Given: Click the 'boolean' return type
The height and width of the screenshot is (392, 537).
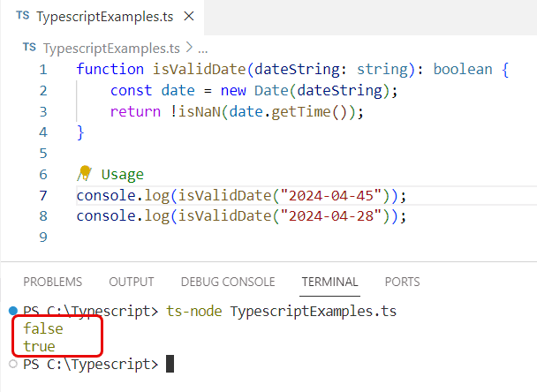Looking at the screenshot, I should pos(463,69).
